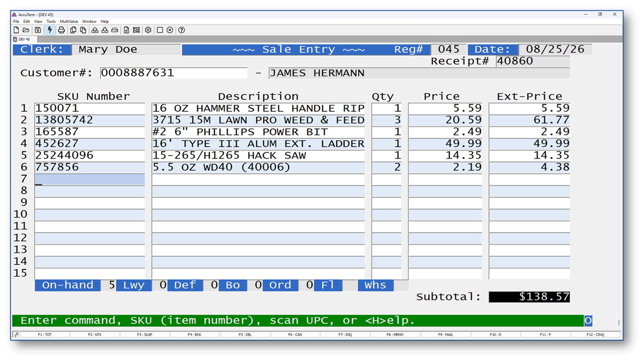Click the 3715 15M LAWN PRO WEED & FEED description
The height and width of the screenshot is (361, 644).
pyautogui.click(x=258, y=120)
